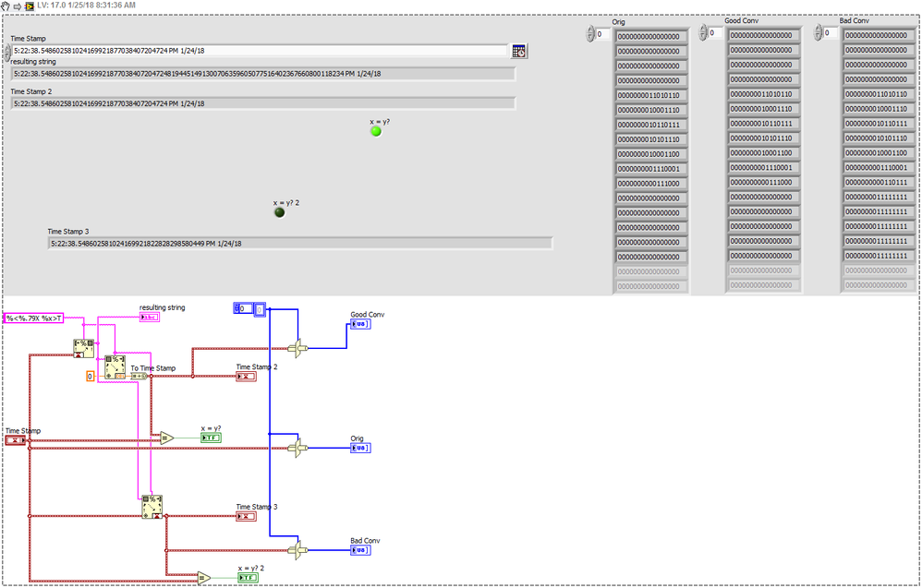Viewport: 922px width, 588px height.
Task: Click the Bad Conv array index value field
Action: click(x=831, y=33)
